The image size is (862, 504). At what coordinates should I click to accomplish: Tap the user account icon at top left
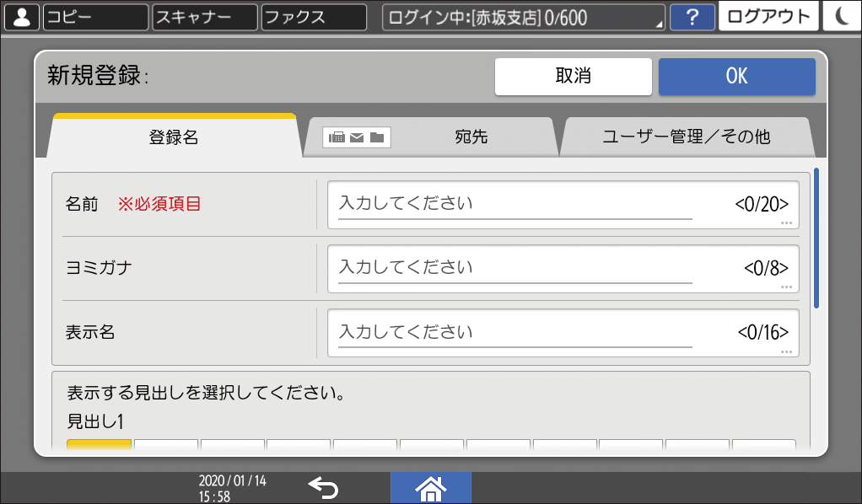[21, 16]
